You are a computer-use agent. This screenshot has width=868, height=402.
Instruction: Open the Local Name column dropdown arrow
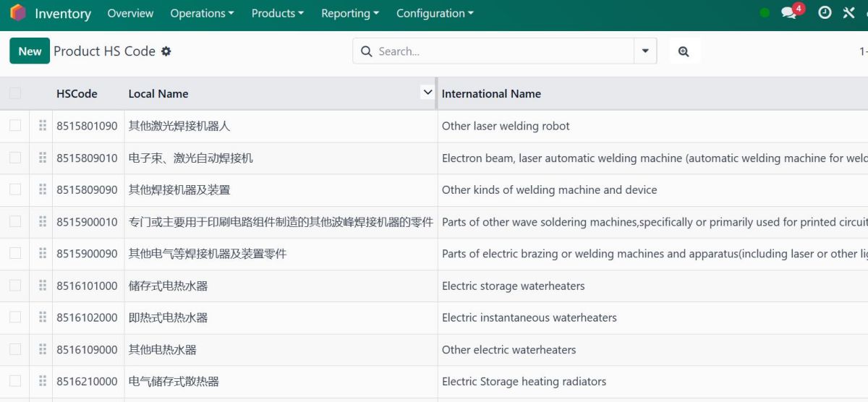coord(427,93)
